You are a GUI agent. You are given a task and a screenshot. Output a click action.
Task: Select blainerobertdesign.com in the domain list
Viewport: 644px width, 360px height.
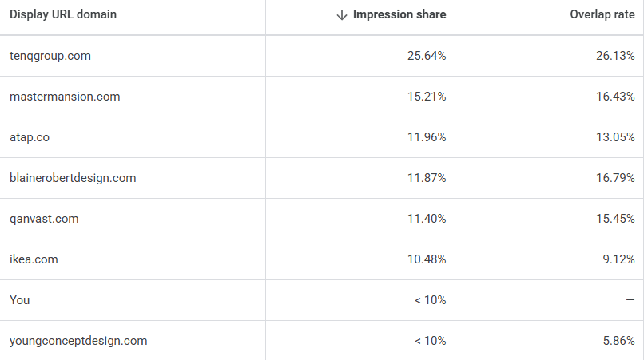tap(73, 178)
